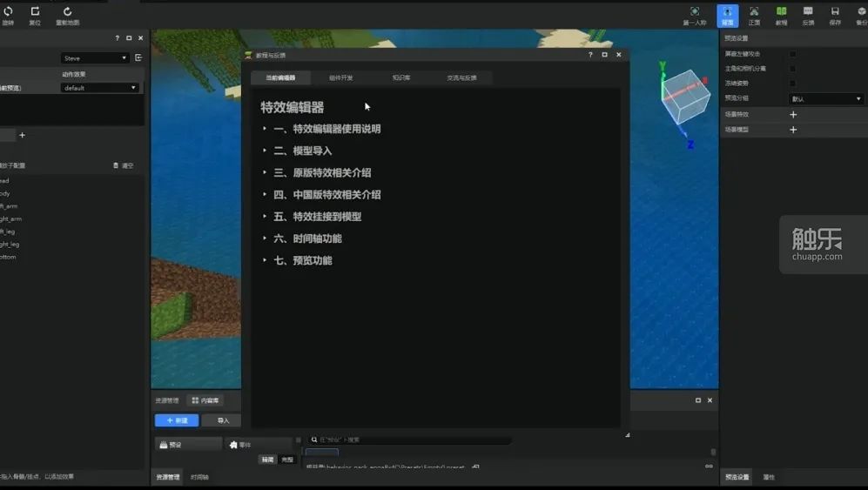Click the blue 新建 button
Viewport: 868px width, 490px height.
[x=177, y=420]
